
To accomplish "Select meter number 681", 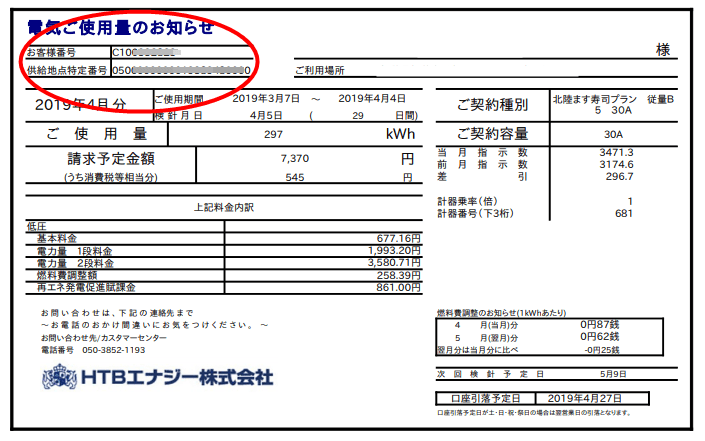I will [x=624, y=213].
